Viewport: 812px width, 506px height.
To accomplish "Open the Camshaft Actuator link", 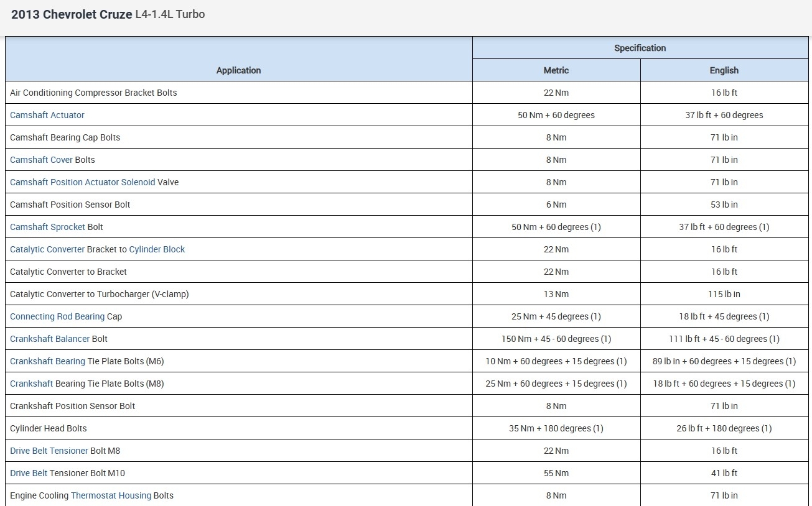I will click(x=47, y=115).
